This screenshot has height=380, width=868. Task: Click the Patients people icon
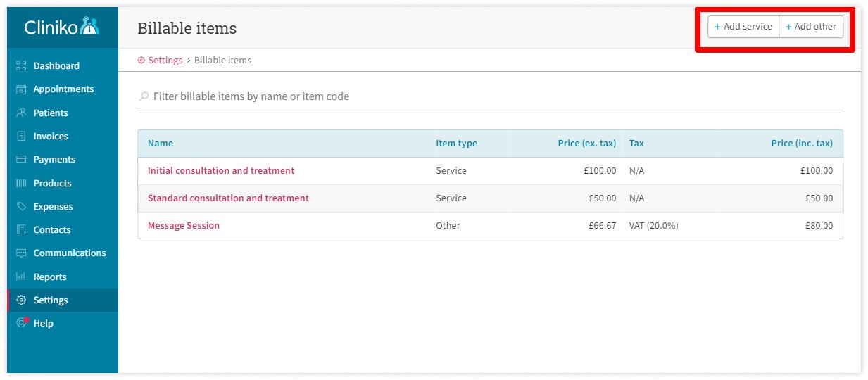coord(21,113)
